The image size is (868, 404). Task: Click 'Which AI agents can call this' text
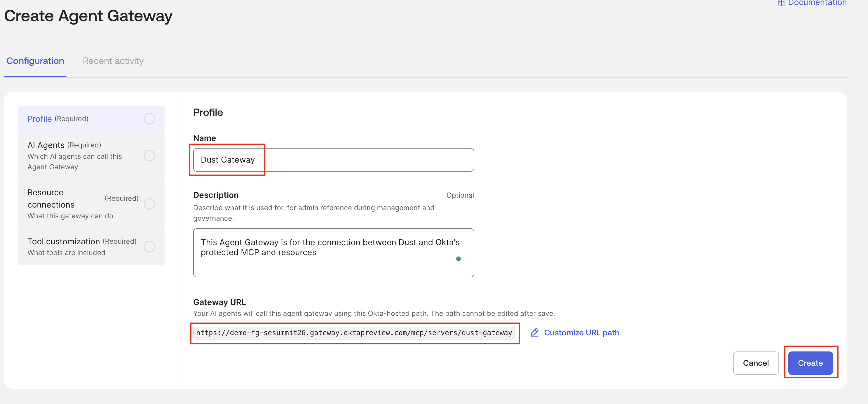point(74,156)
